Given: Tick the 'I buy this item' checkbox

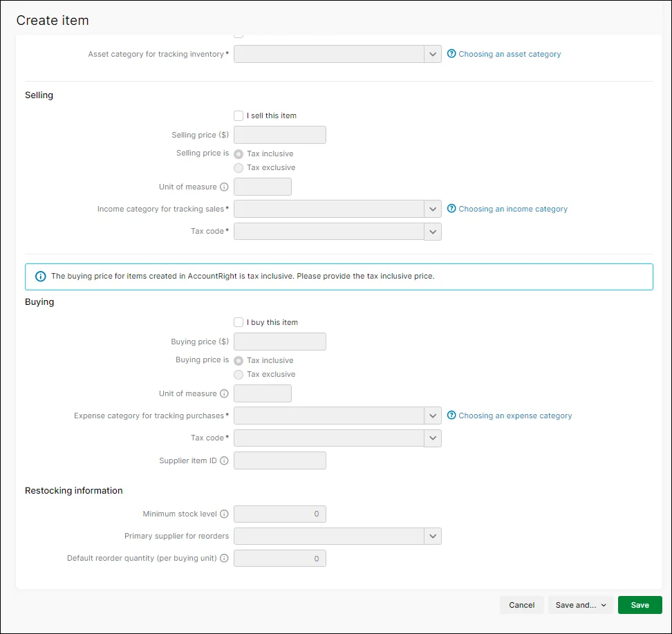Looking at the screenshot, I should tap(239, 322).
